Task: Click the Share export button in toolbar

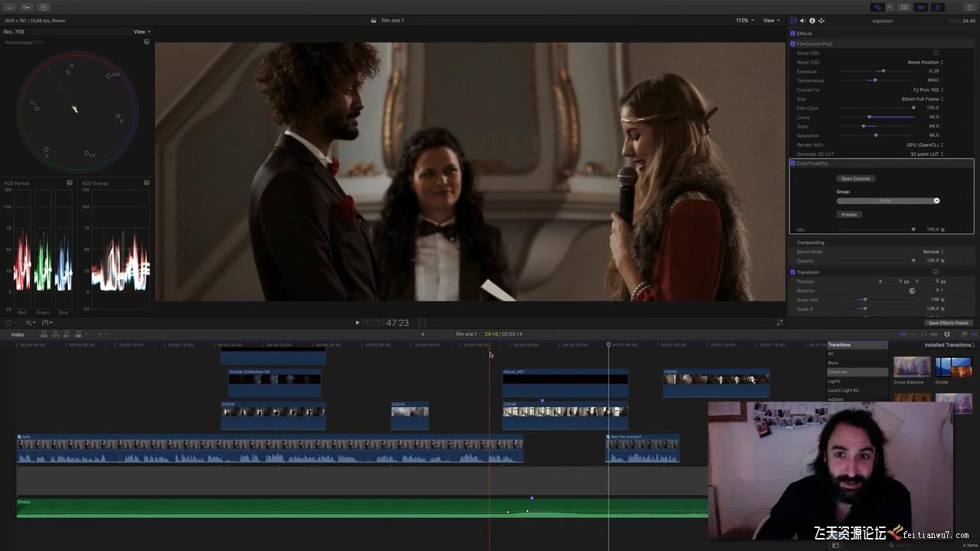Action: pos(970,7)
